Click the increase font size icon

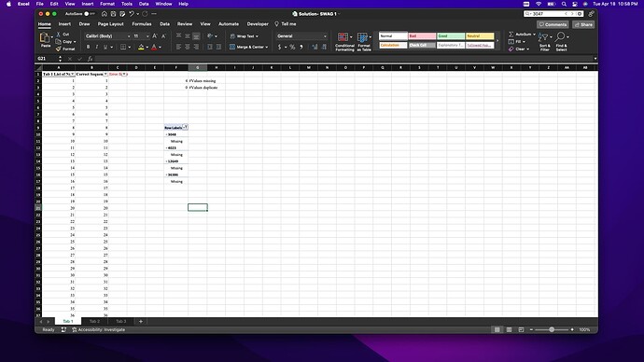[x=155, y=36]
